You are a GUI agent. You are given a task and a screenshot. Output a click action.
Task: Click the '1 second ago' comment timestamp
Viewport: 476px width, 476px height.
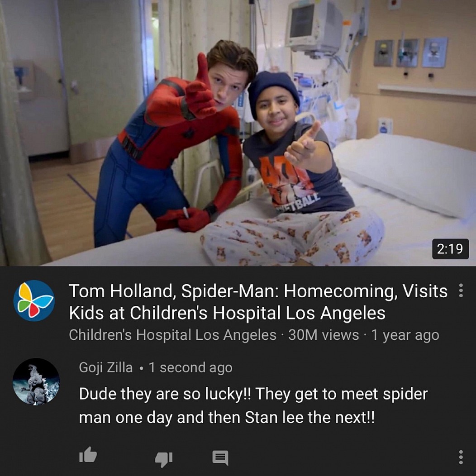190,367
